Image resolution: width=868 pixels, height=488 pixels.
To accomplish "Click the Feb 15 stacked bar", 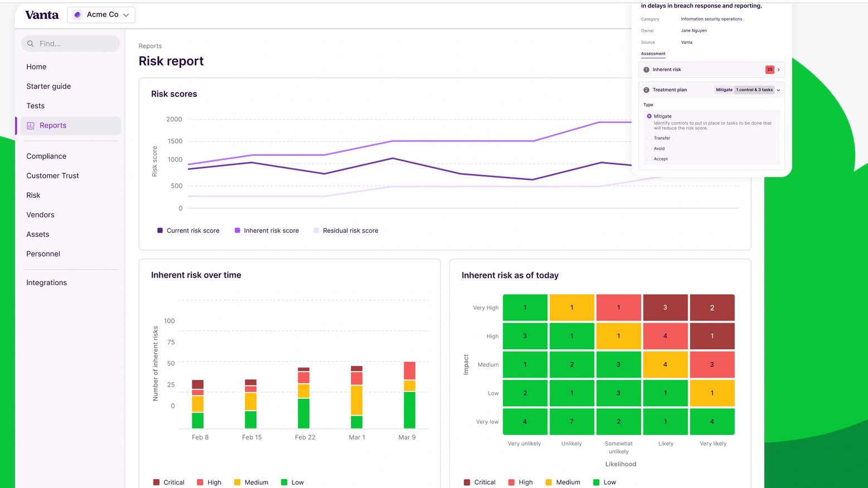I will click(x=251, y=404).
